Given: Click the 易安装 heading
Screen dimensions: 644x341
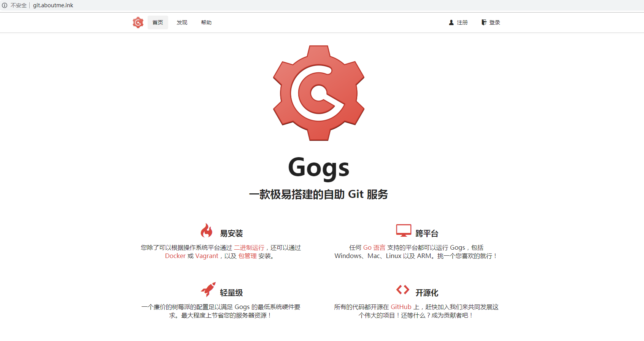Looking at the screenshot, I should (231, 233).
